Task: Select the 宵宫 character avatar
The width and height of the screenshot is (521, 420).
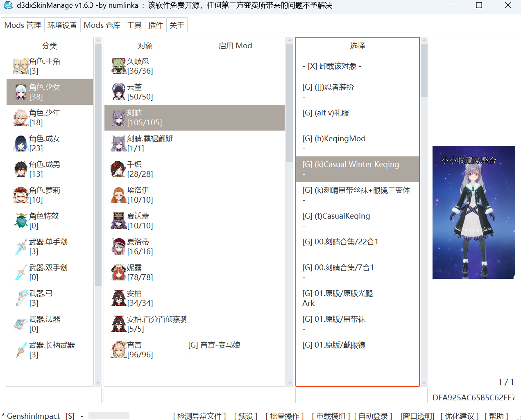Action: [118, 350]
